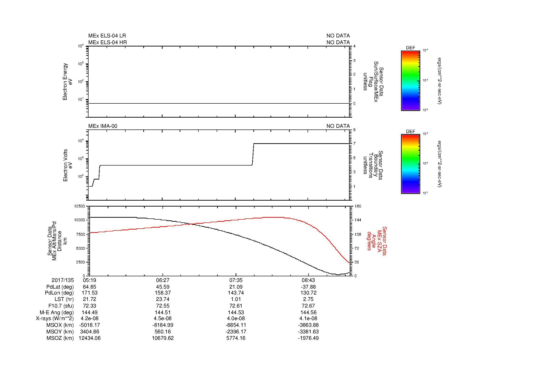Click the PdLat (deg) row label

(x=60, y=287)
